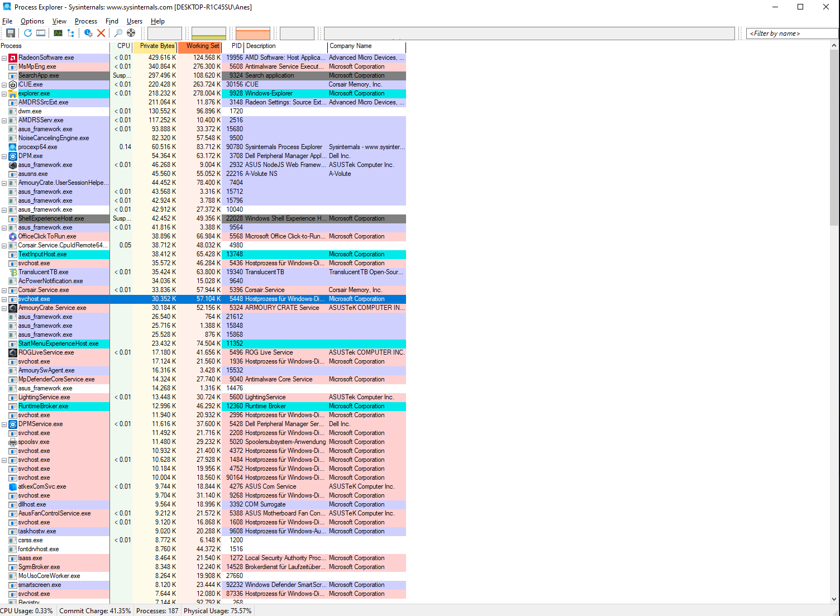Collapse the AMDRSServ.exe tree node
840x616 pixels.
point(4,121)
